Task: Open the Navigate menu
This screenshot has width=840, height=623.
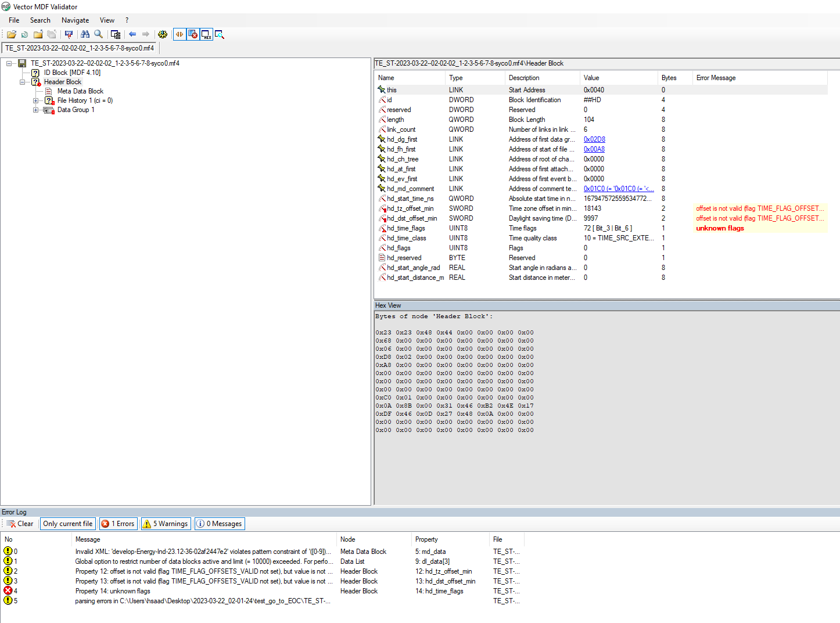Action: [x=75, y=20]
